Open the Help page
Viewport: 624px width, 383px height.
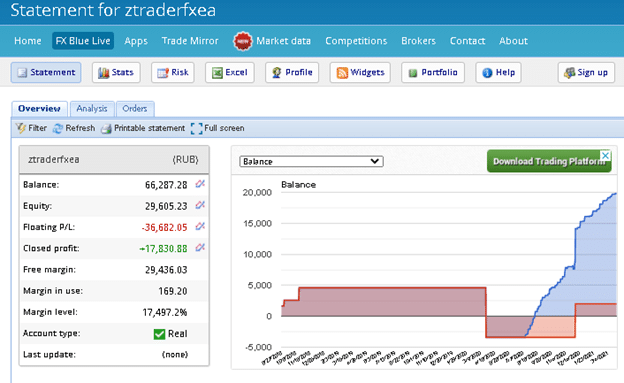[498, 72]
